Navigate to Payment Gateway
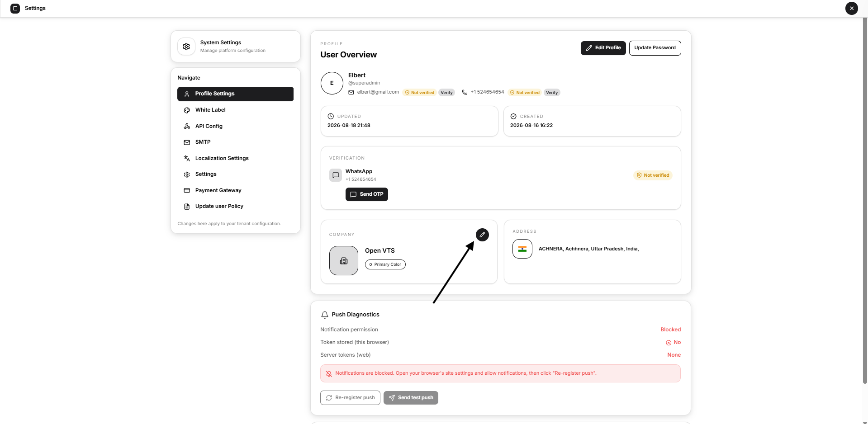This screenshot has width=868, height=424. [x=235, y=190]
